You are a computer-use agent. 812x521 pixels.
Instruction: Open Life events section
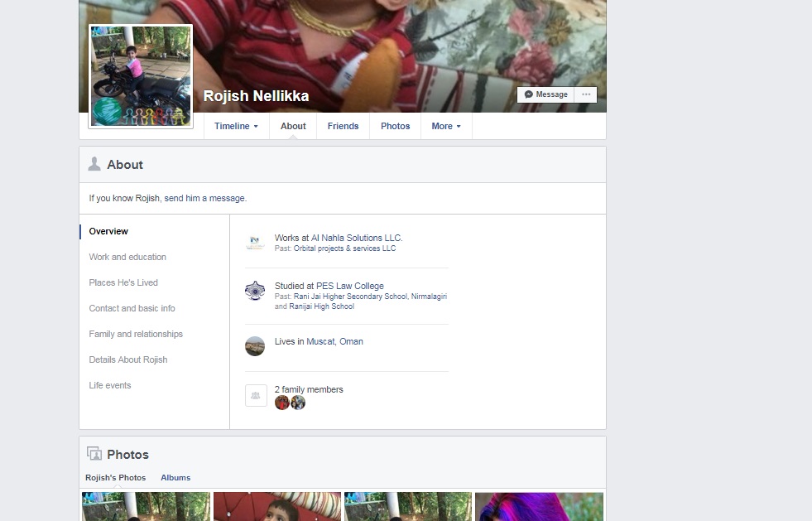click(110, 385)
